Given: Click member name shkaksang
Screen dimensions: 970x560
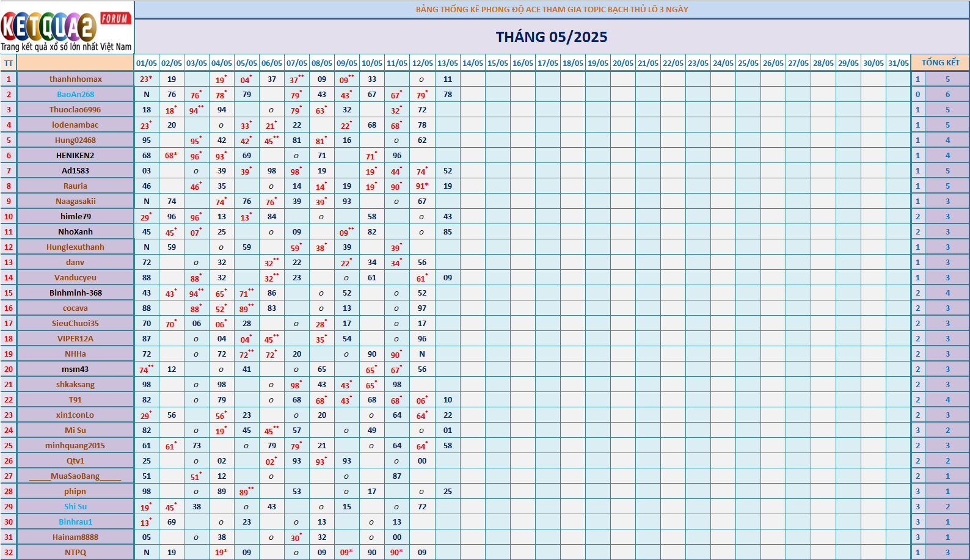Looking at the screenshot, I should [x=75, y=384].
